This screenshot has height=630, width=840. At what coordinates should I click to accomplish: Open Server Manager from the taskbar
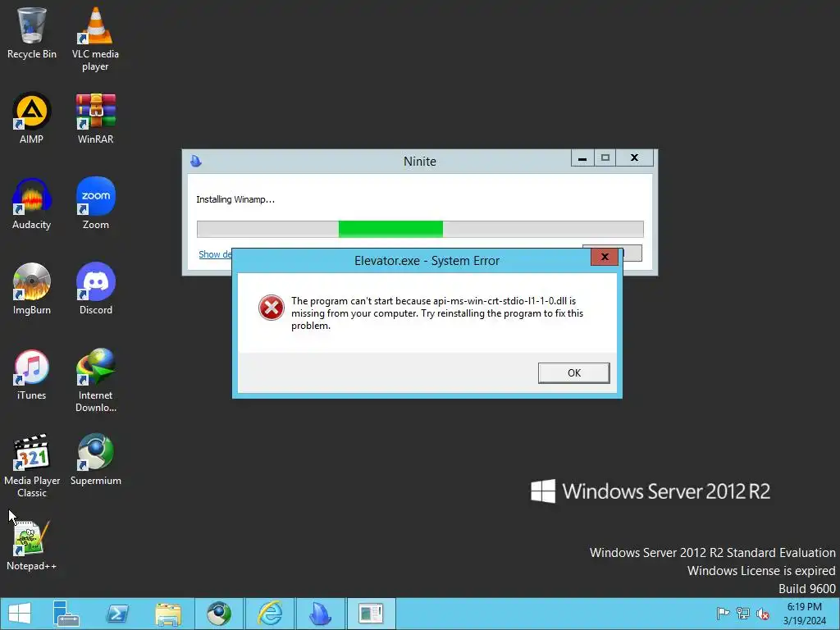coord(66,614)
